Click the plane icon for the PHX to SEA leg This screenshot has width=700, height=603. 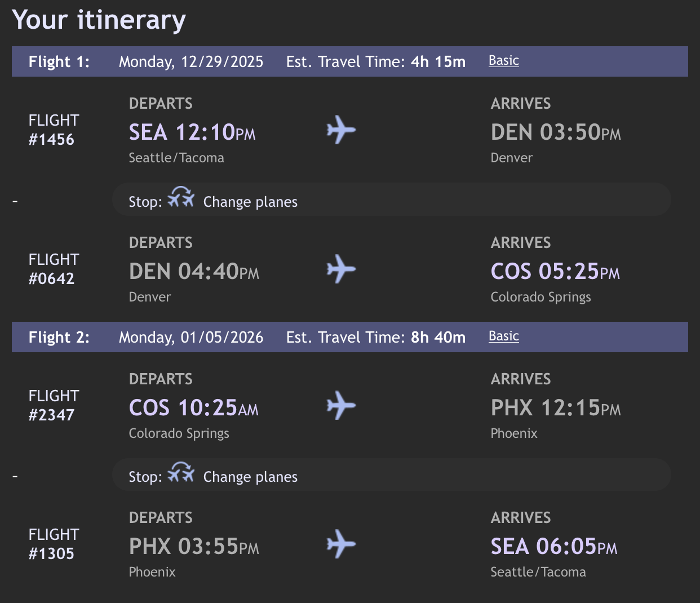click(341, 544)
